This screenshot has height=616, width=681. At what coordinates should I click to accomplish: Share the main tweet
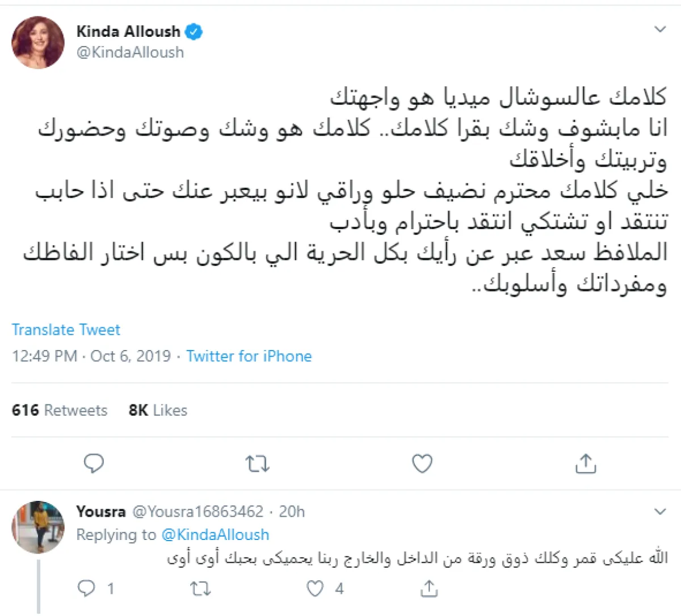(x=585, y=463)
